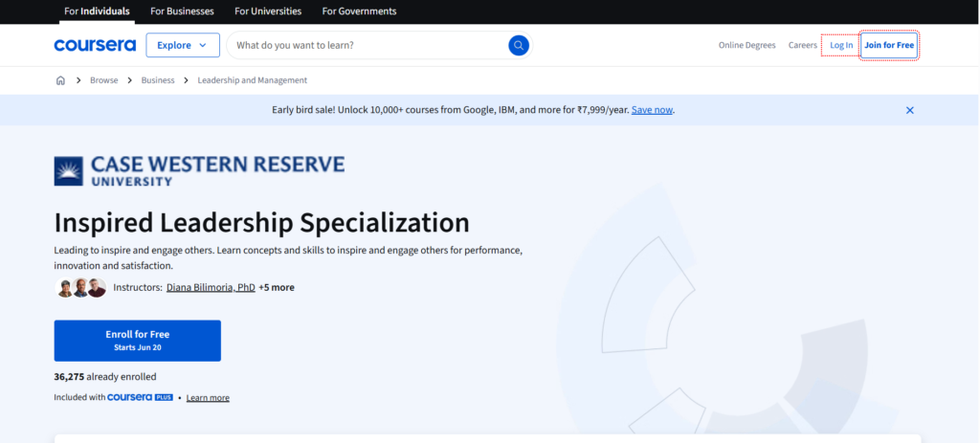Click Enroll for Free button
Image resolution: width=980 pixels, height=443 pixels.
138,341
